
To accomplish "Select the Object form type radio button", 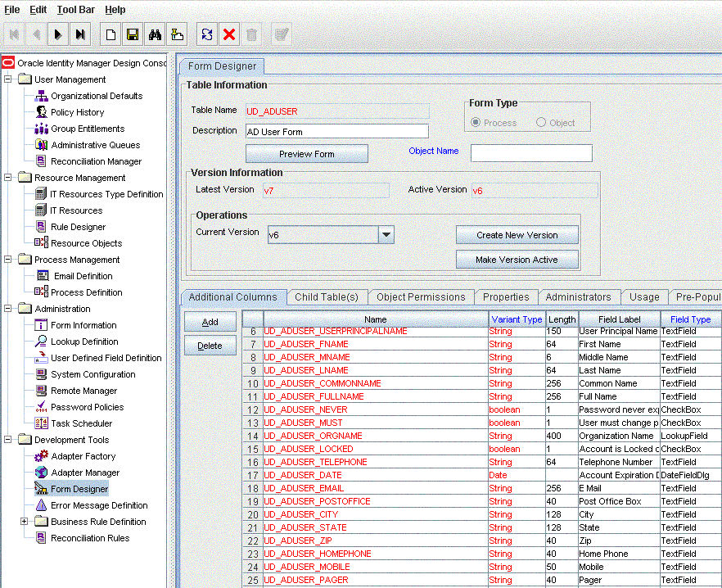I will click(x=541, y=123).
